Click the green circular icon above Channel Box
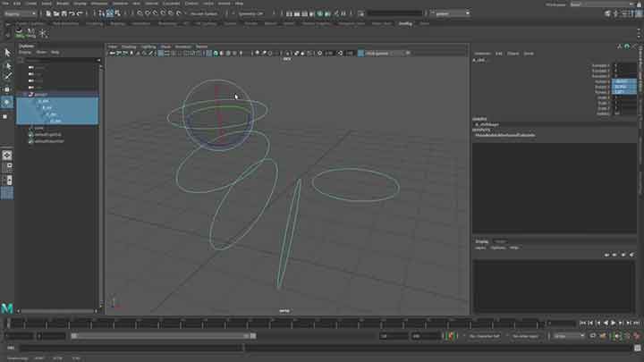This screenshot has height=362, width=644. pyautogui.click(x=627, y=46)
